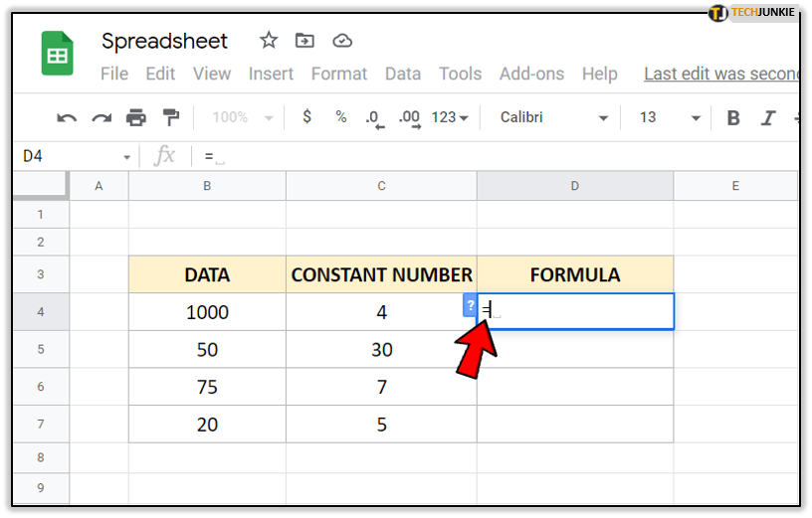Click the move to folder icon

click(x=305, y=41)
